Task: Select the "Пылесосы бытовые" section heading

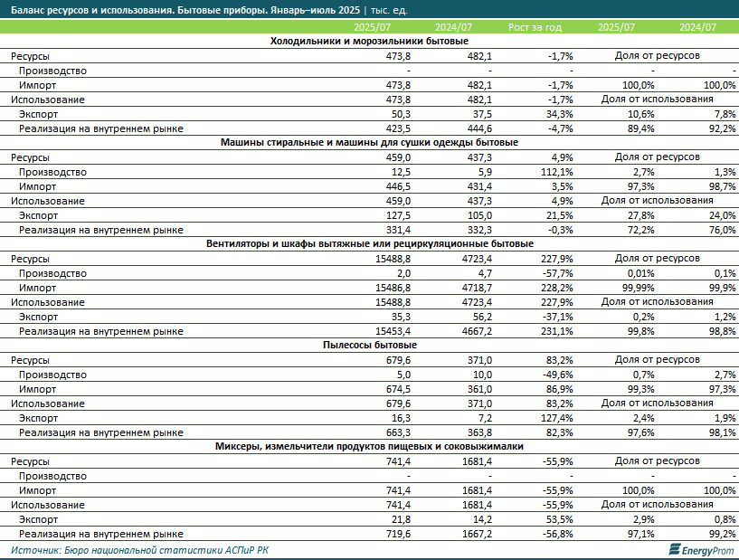Action: click(x=369, y=346)
